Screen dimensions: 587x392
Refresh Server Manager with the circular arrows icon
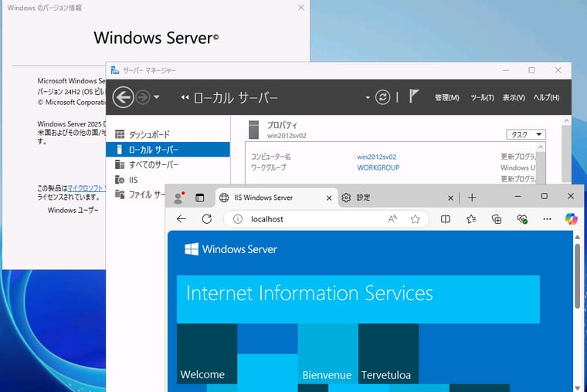click(x=382, y=97)
